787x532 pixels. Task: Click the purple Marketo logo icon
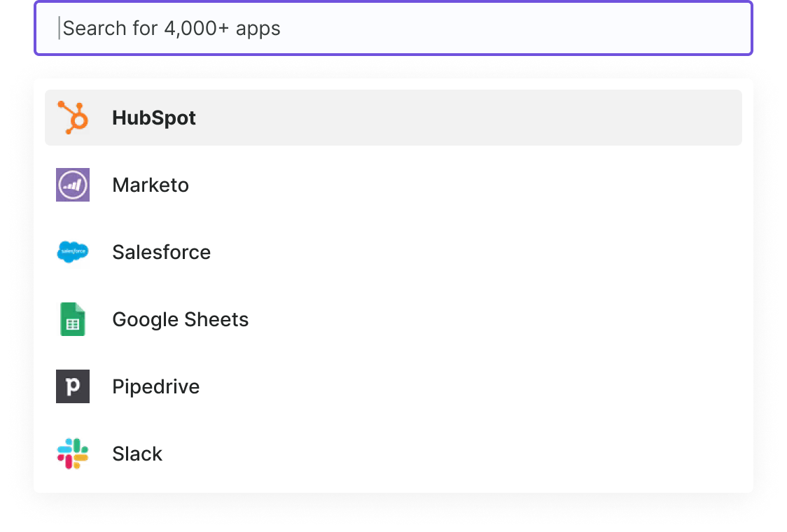pyautogui.click(x=73, y=185)
